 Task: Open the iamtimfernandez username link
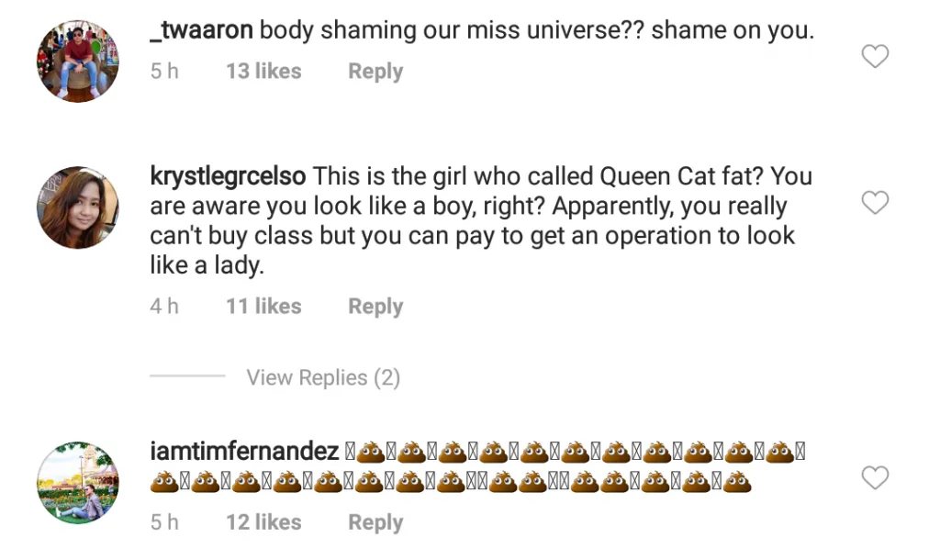click(244, 452)
